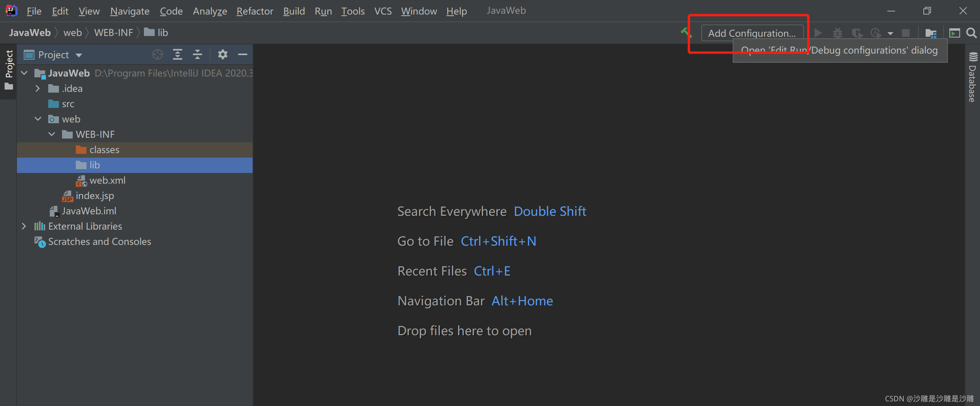Click JavaWeb breadcrumb in navigation bar

[x=29, y=33]
